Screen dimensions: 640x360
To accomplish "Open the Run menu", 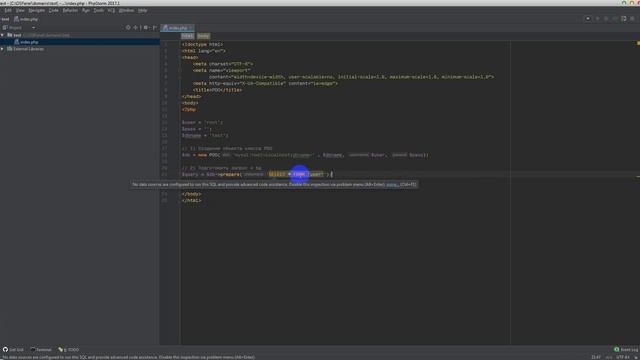I will 86,10.
